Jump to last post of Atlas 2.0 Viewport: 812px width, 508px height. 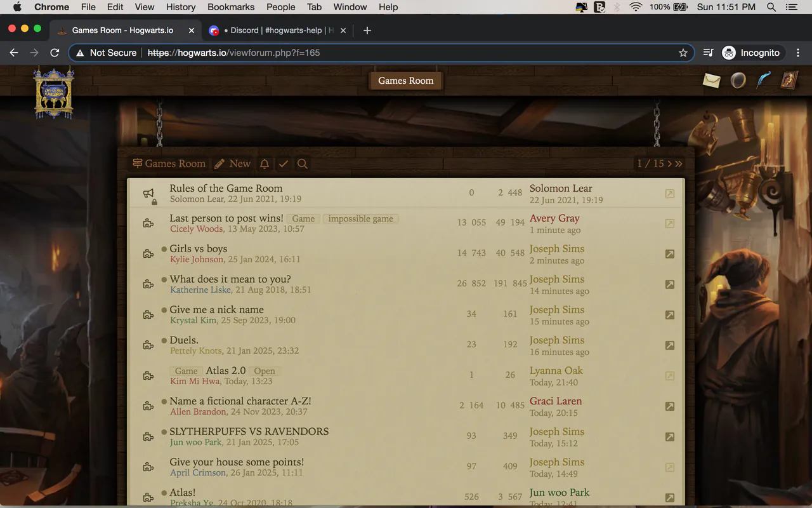(x=670, y=376)
